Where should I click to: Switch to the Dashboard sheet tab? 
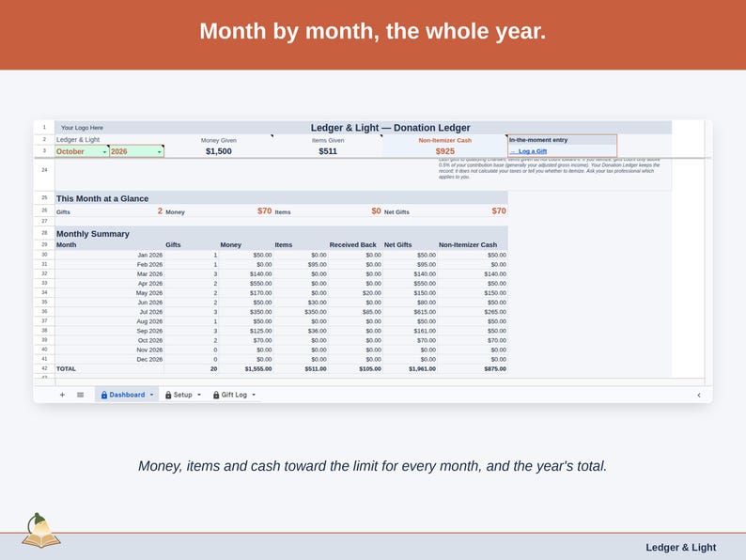[x=127, y=395]
